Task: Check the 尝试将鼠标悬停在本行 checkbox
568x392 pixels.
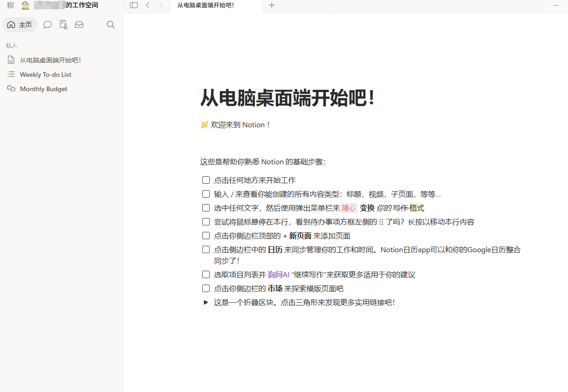Action: point(206,222)
